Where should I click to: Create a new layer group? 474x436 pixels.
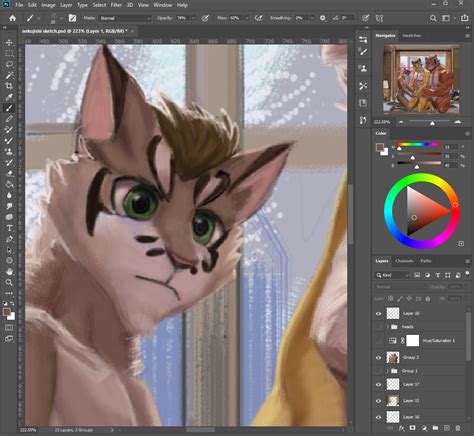tap(435, 428)
